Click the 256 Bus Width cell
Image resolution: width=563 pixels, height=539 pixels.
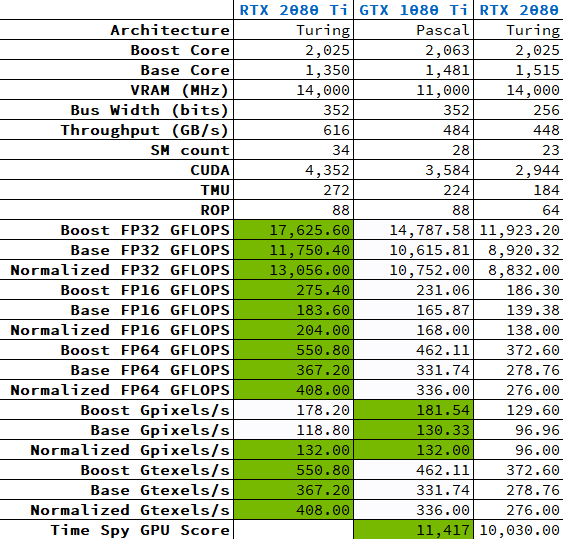[x=518, y=110]
